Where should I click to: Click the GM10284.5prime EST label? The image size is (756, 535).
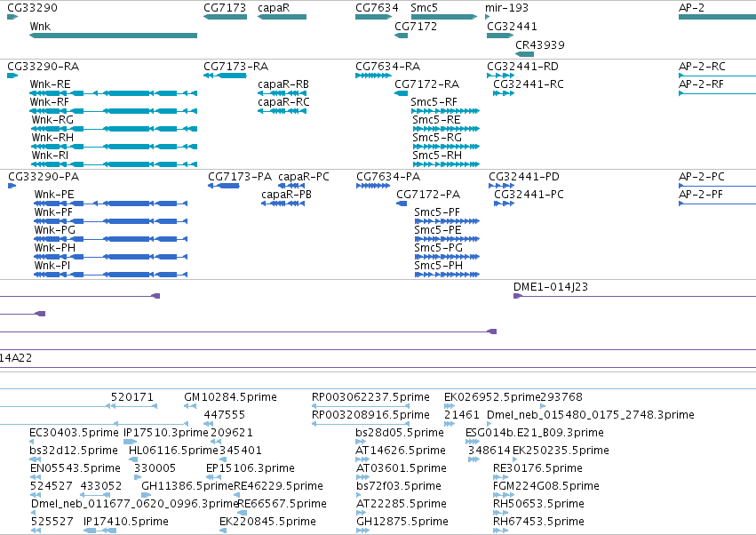(x=230, y=397)
